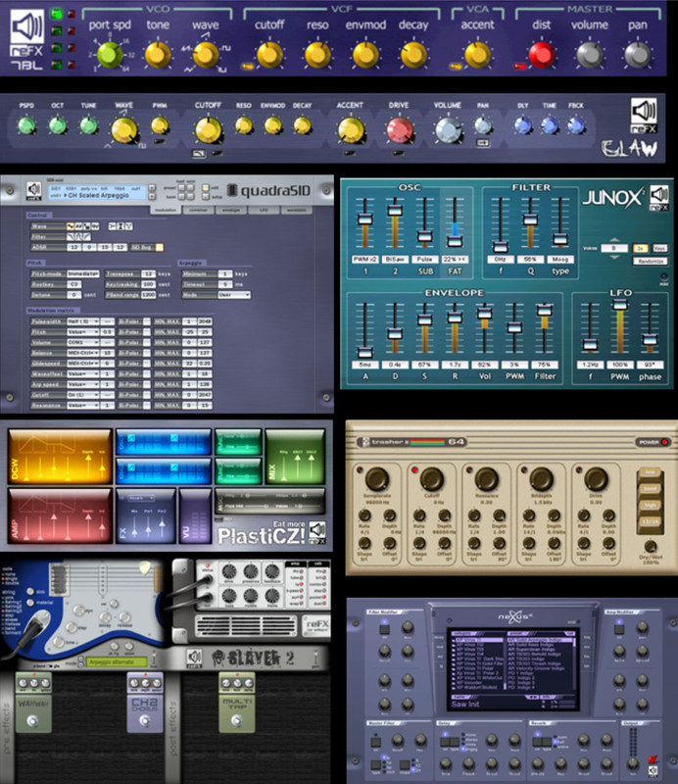Select the first filter shape icon in quadraSID Filter row
The width and height of the screenshot is (678, 784).
pos(71,236)
